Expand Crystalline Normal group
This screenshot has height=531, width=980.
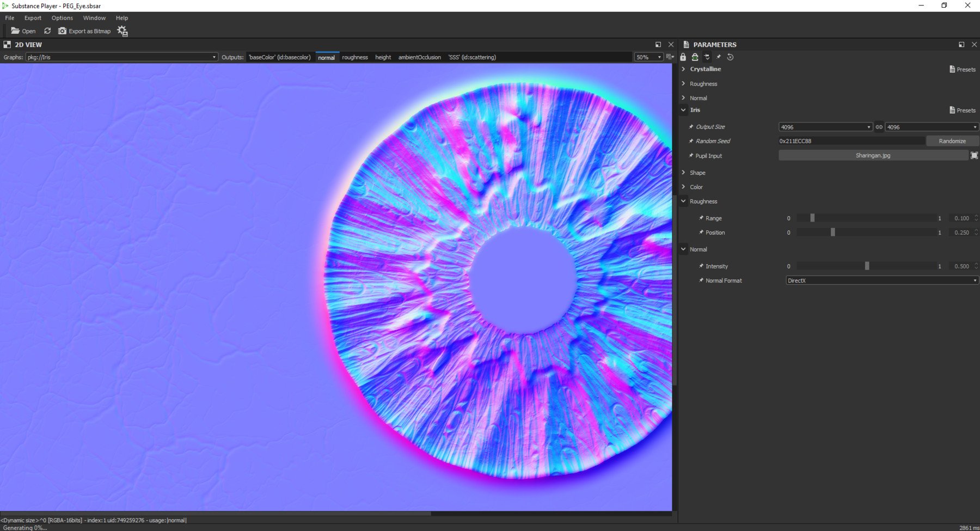(x=683, y=97)
